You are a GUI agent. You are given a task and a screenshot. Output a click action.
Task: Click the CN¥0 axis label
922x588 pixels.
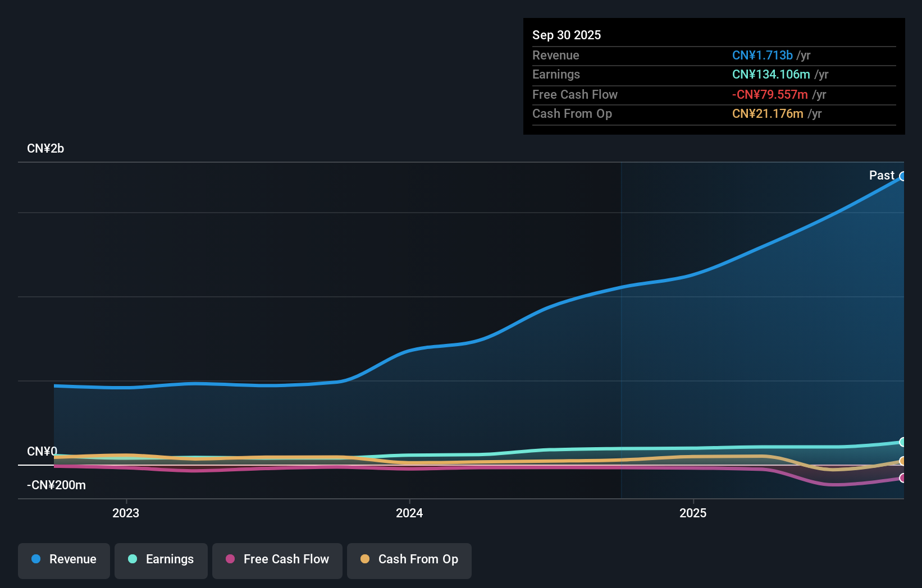click(x=42, y=452)
